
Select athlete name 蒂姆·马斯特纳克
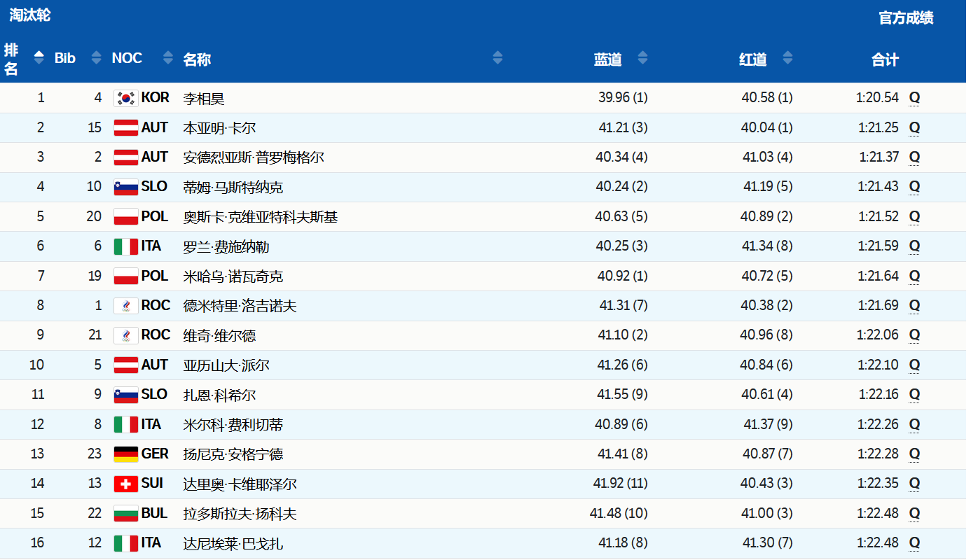[233, 188]
